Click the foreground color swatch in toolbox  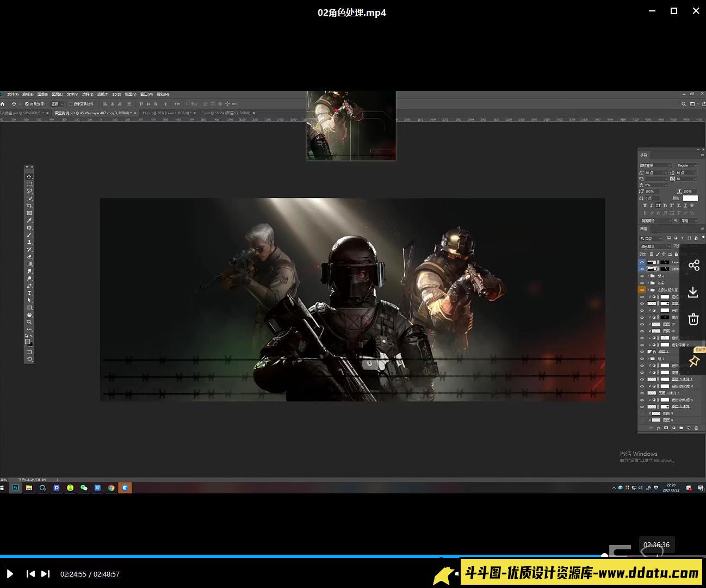[x=28, y=342]
